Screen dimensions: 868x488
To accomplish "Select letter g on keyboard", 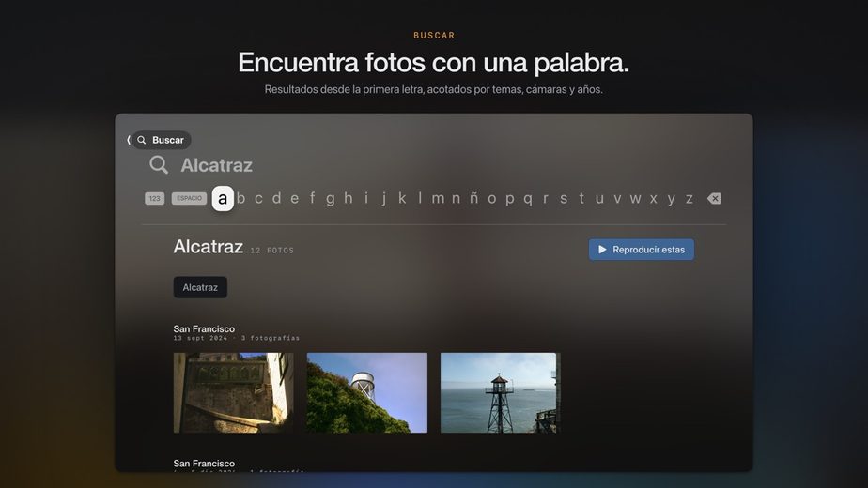I will pos(331,199).
